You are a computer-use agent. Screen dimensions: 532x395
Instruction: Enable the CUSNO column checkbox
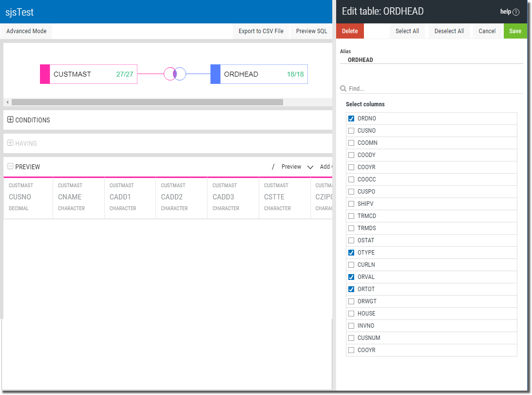pyautogui.click(x=351, y=131)
